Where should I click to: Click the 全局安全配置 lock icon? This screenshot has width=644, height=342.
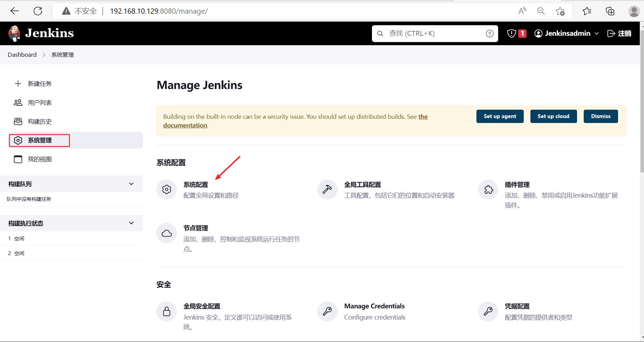coord(167,311)
